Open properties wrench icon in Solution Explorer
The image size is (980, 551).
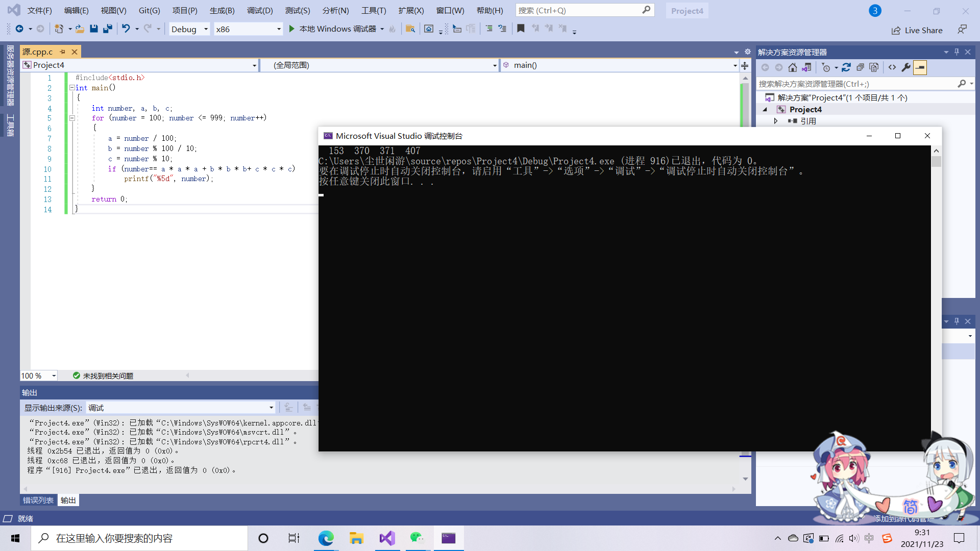coord(906,67)
